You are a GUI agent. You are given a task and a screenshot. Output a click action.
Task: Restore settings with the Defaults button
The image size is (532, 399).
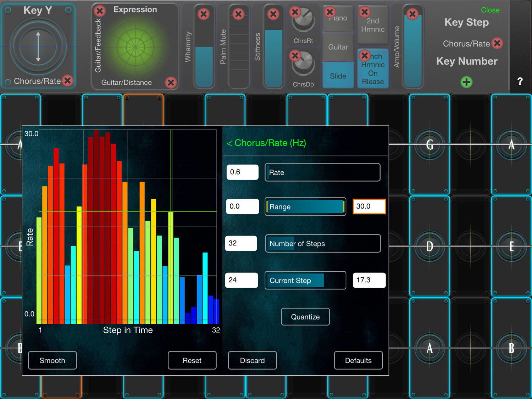[358, 360]
